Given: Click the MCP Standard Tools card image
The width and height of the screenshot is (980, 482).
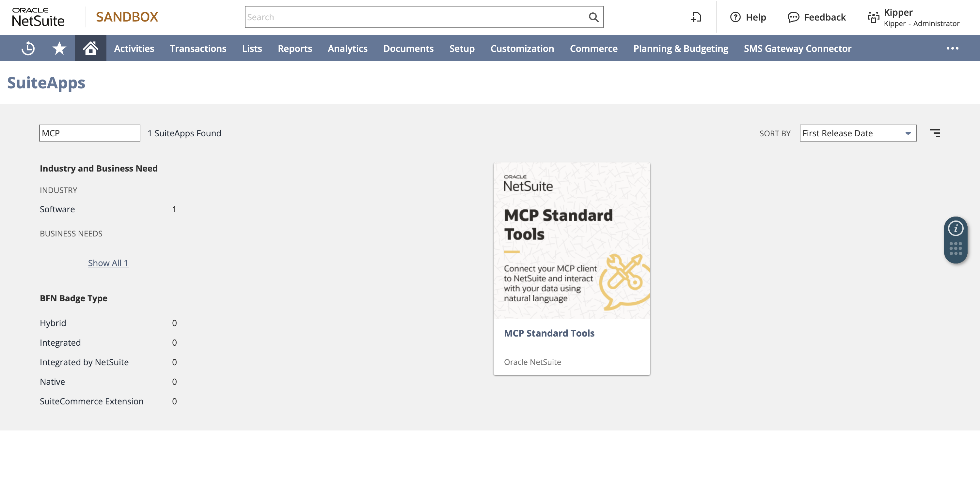Looking at the screenshot, I should click(572, 241).
